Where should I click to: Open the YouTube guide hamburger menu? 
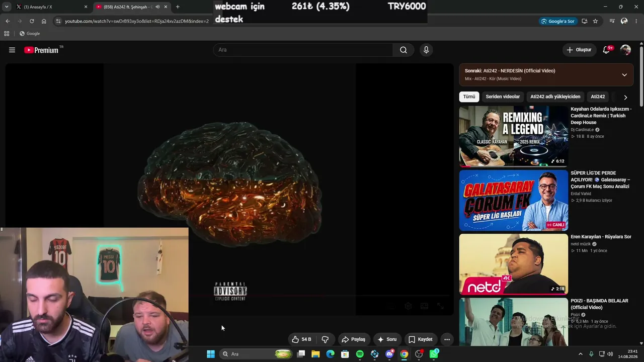[x=12, y=50]
